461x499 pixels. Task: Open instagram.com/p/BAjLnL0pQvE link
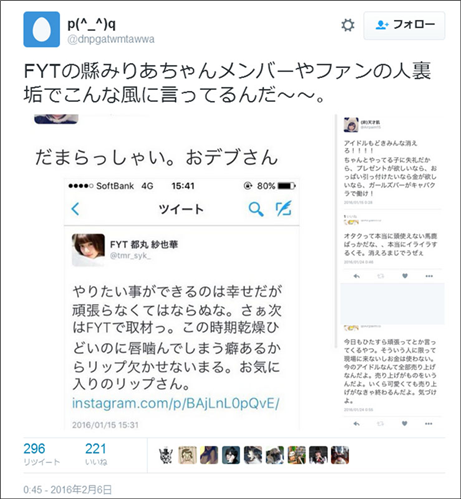(x=176, y=403)
